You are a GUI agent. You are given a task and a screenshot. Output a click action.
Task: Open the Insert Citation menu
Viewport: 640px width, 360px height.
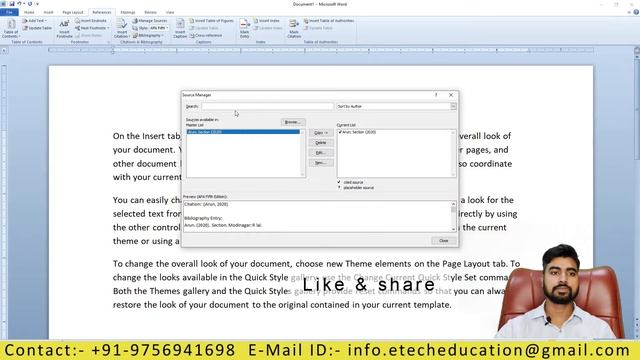[121, 28]
